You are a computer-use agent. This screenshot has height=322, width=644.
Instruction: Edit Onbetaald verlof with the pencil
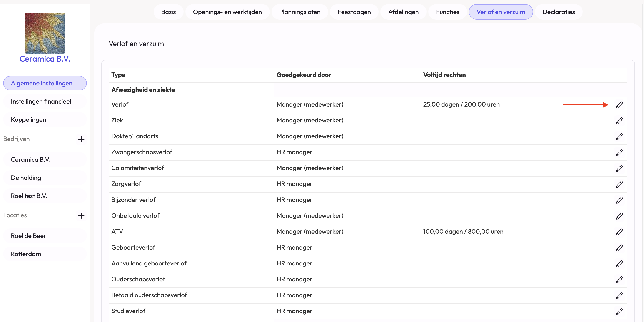click(619, 216)
